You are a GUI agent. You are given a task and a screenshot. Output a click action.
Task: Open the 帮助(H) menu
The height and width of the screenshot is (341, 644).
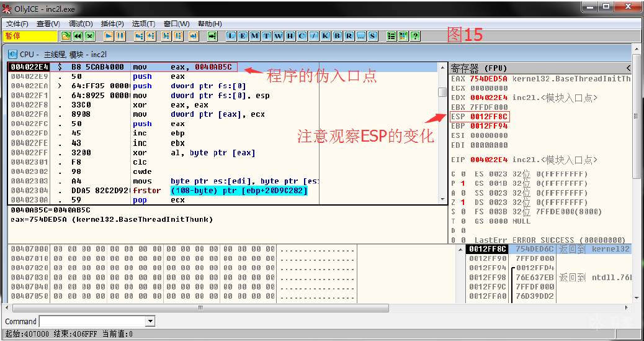[210, 24]
